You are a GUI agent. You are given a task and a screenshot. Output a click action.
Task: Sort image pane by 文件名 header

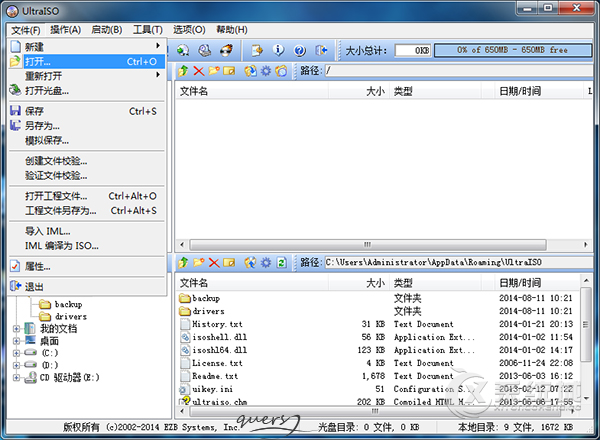252,91
